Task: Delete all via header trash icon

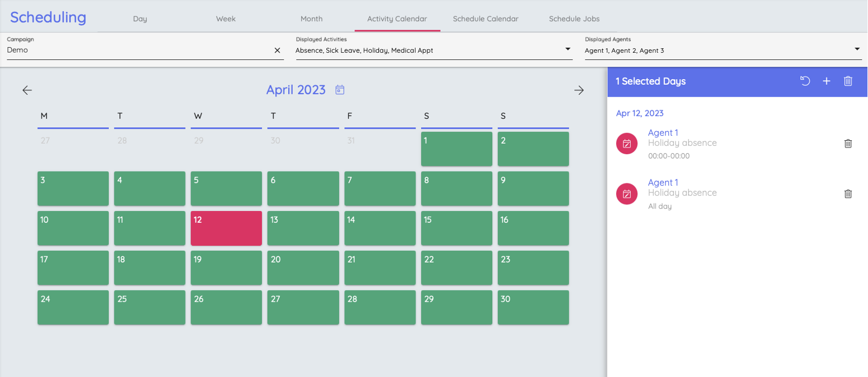Action: pyautogui.click(x=848, y=81)
